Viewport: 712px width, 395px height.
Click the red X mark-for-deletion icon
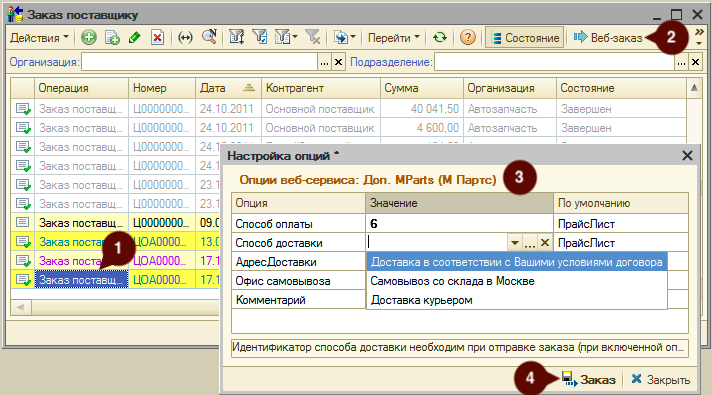pos(157,37)
